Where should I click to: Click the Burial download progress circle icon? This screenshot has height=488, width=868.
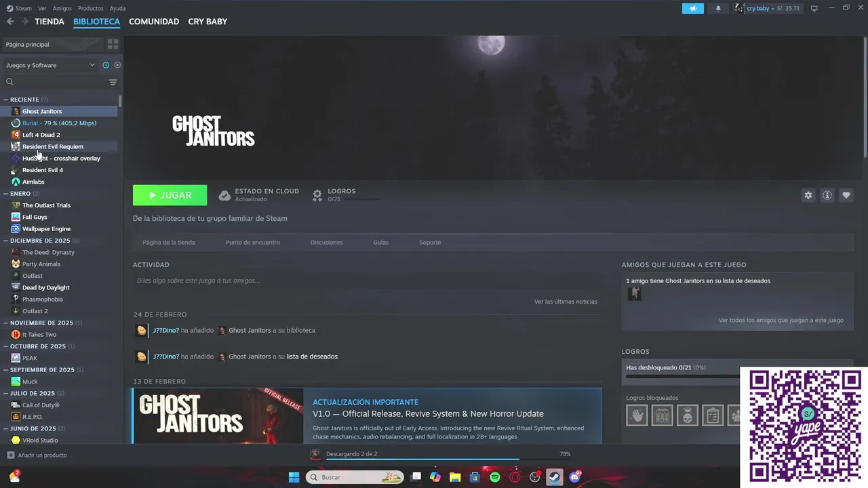[16, 123]
